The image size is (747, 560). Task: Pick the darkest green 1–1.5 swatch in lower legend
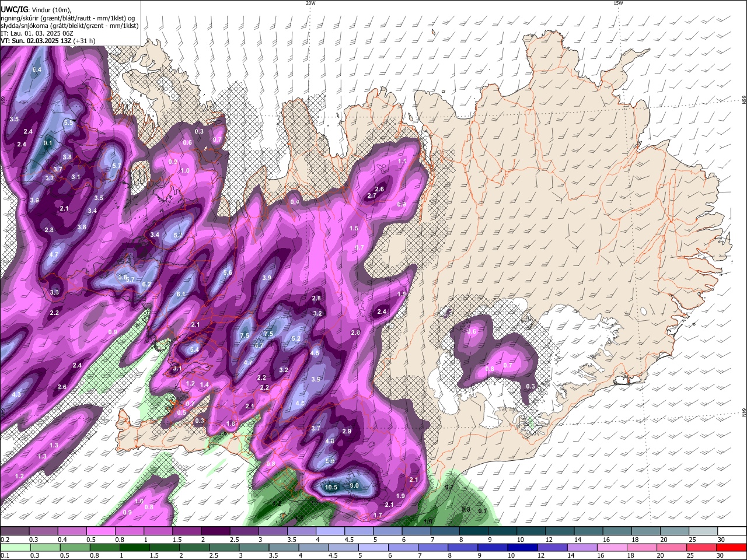coord(134,547)
